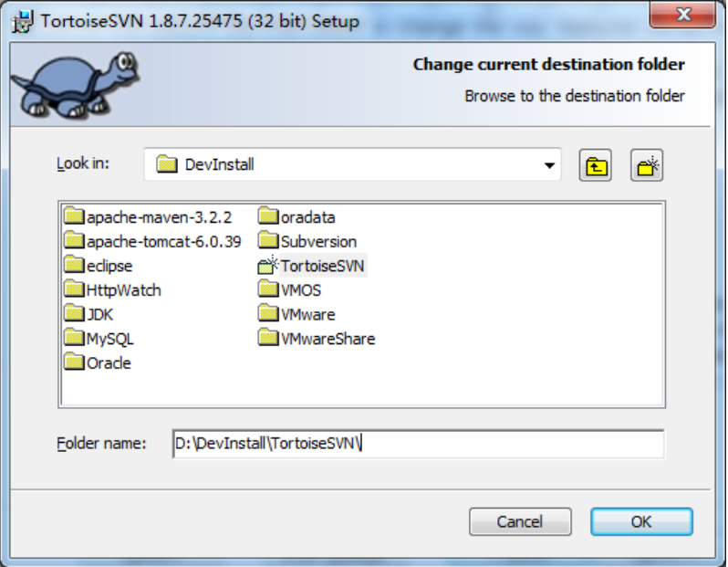This screenshot has height=567, width=728.
Task: Click the VMOS folder name
Action: coord(301,290)
